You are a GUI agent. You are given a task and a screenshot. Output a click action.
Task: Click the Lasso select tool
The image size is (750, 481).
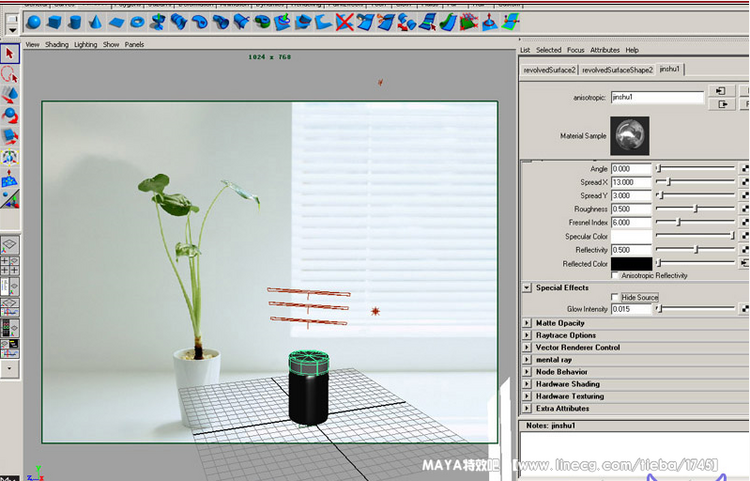tap(10, 74)
